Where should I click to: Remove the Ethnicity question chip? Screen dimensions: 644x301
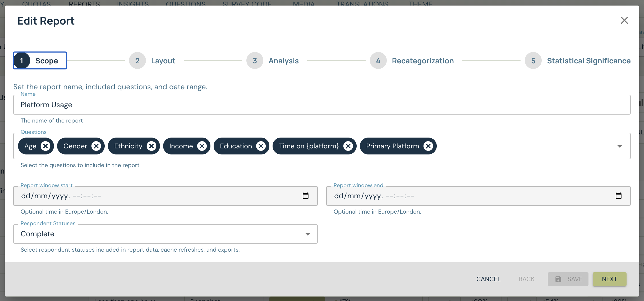pyautogui.click(x=151, y=146)
